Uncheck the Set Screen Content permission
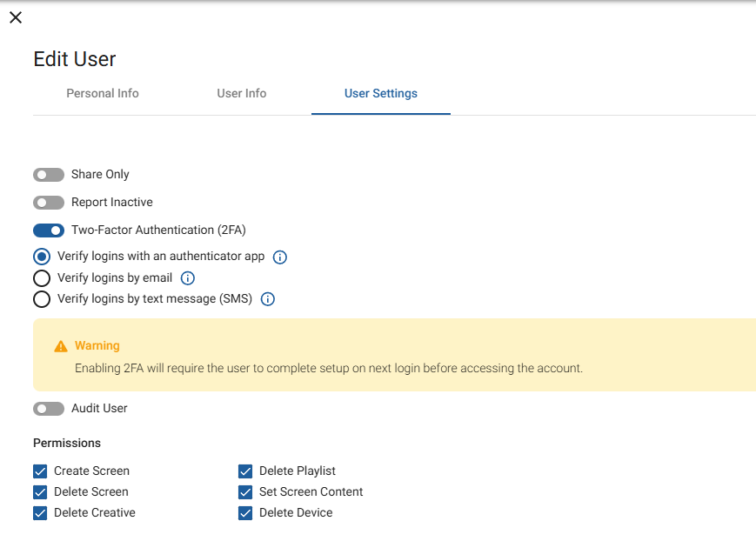756x541 pixels. pyautogui.click(x=245, y=491)
